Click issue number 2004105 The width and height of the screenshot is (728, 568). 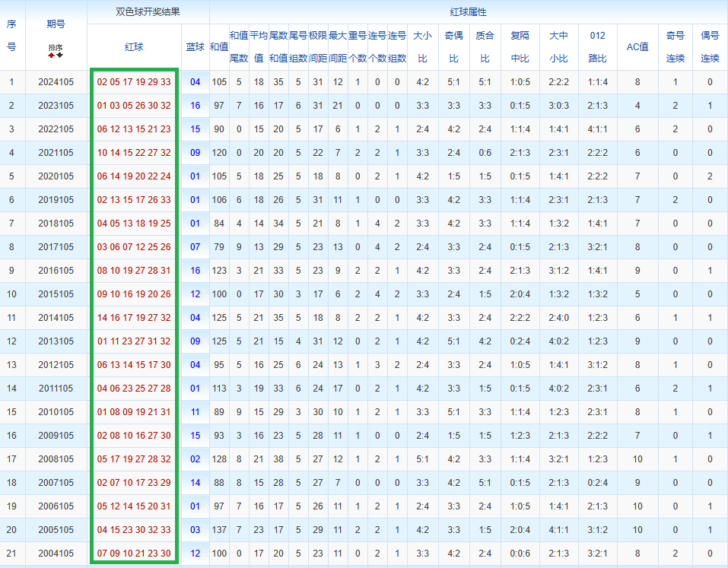(56, 554)
